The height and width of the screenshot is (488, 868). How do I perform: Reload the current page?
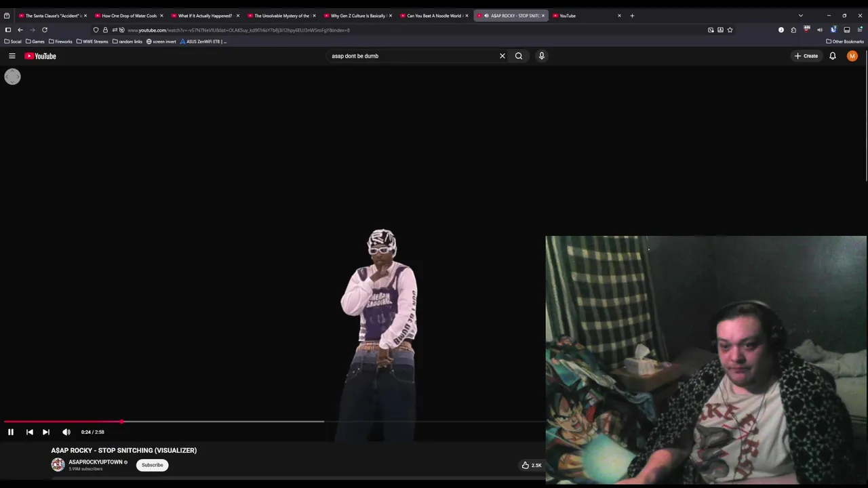pyautogui.click(x=45, y=30)
